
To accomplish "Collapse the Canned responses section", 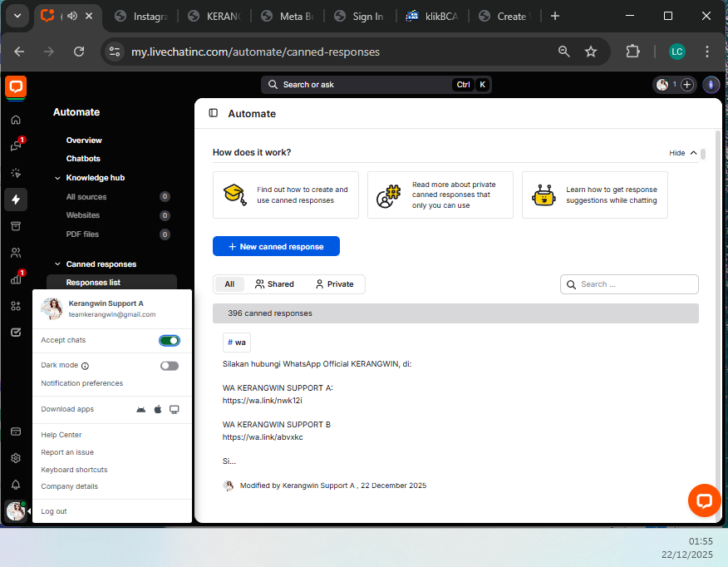I will pos(57,264).
